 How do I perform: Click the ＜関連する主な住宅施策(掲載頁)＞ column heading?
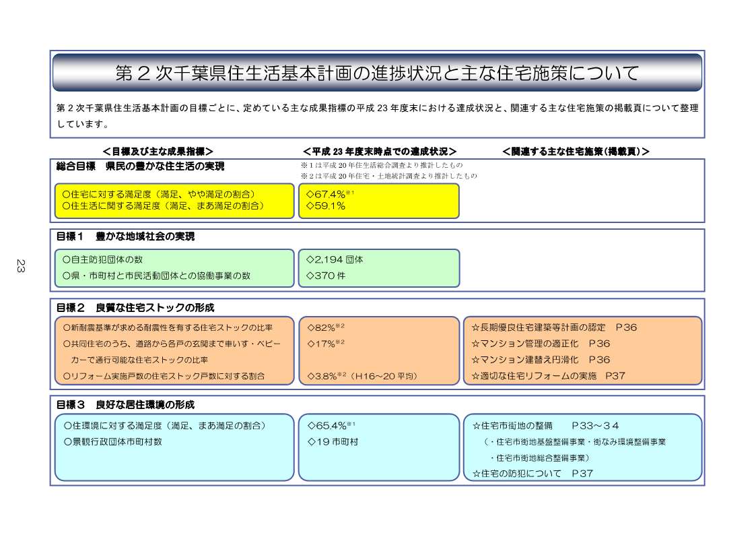[x=576, y=151]
